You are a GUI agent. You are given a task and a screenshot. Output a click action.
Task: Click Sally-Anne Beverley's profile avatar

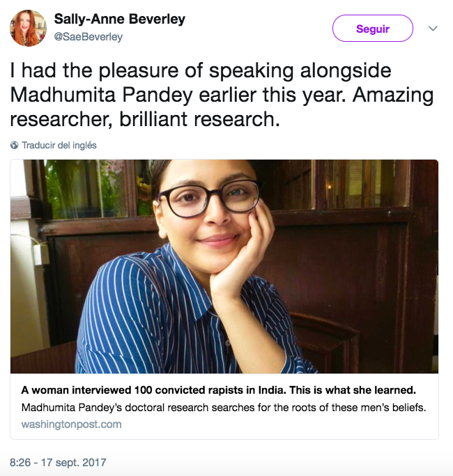(28, 29)
